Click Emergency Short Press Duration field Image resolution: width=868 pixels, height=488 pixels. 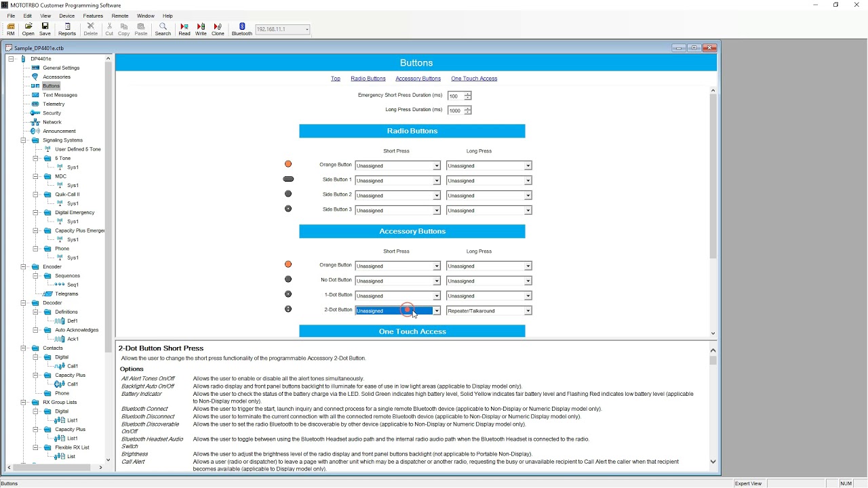click(x=455, y=96)
